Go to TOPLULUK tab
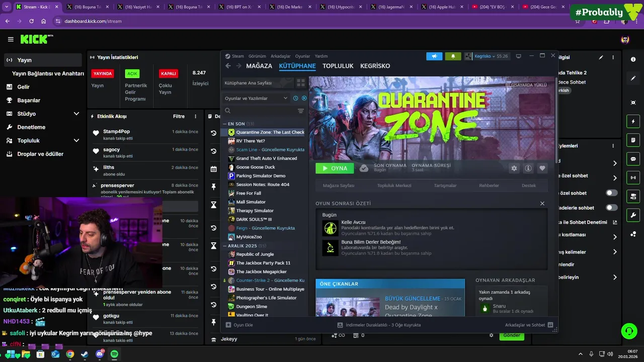The image size is (644, 362). pos(338,66)
